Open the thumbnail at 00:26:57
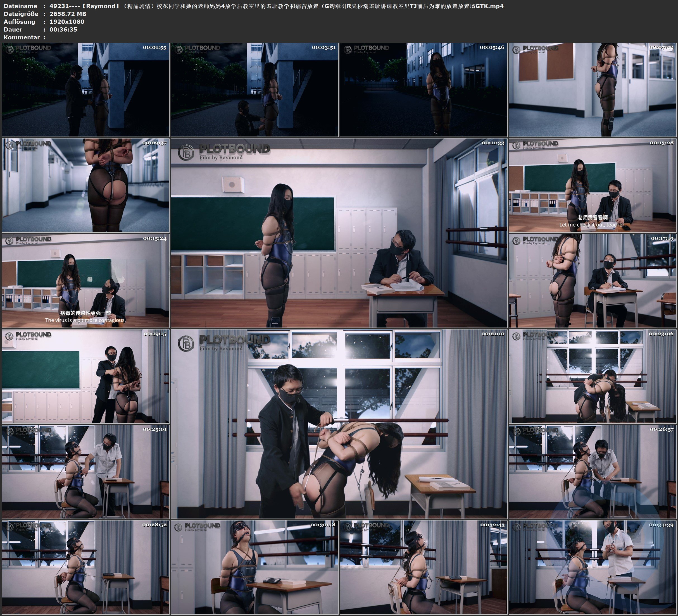Image resolution: width=678 pixels, height=616 pixels. [x=592, y=472]
